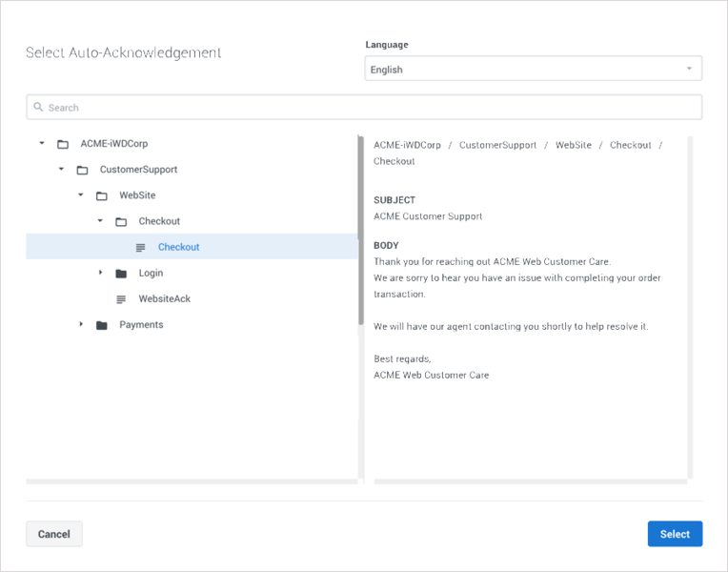Click the Login folder icon
The height and width of the screenshot is (572, 728).
121,274
